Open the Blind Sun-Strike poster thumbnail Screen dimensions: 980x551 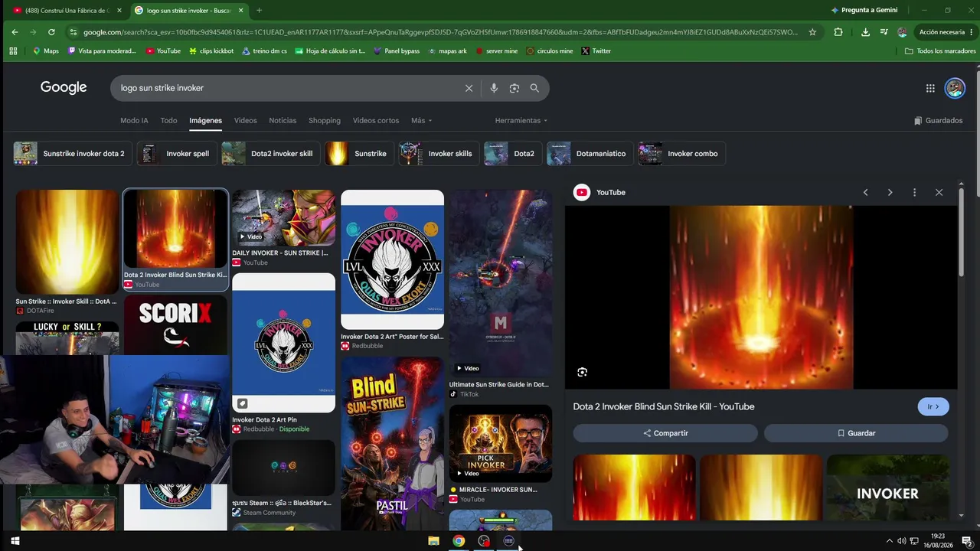(392, 443)
